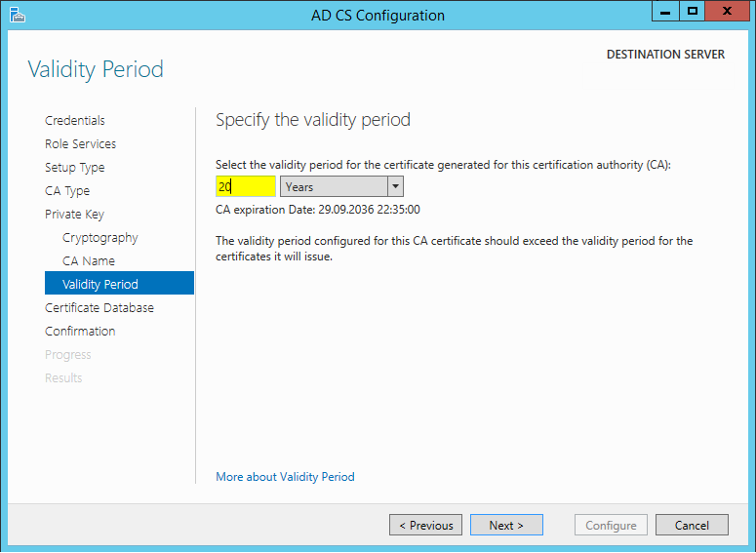Select the Years combo box
756x553 pixels.
(341, 186)
